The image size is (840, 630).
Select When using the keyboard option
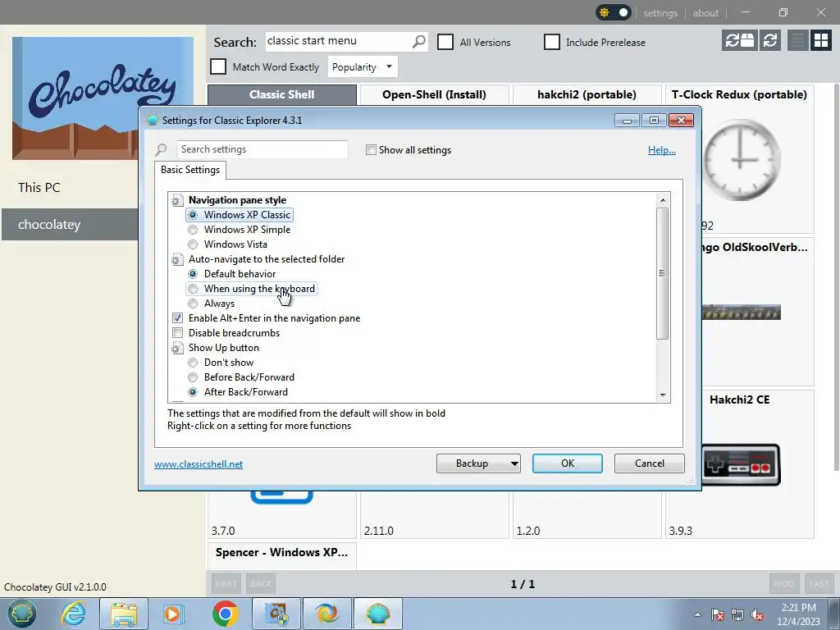tap(193, 289)
